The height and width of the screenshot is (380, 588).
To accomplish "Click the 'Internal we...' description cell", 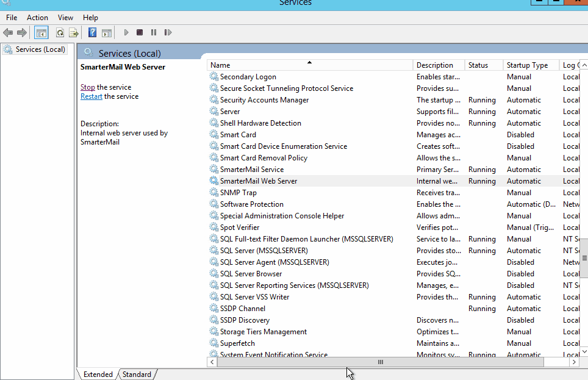I will tap(437, 181).
